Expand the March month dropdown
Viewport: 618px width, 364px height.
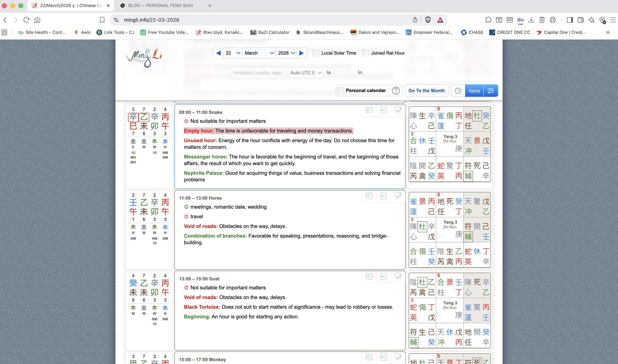pyautogui.click(x=259, y=53)
